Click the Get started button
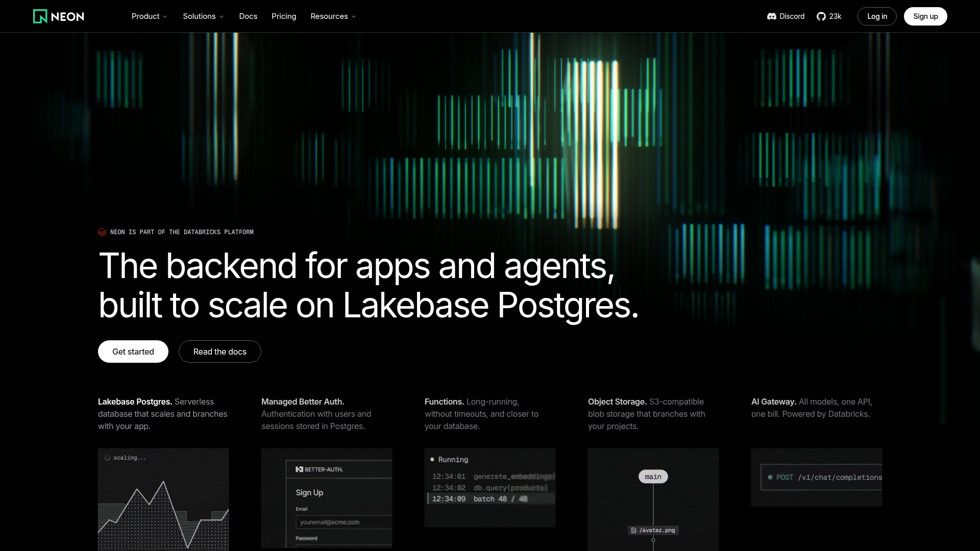Image resolution: width=980 pixels, height=551 pixels. [x=133, y=352]
